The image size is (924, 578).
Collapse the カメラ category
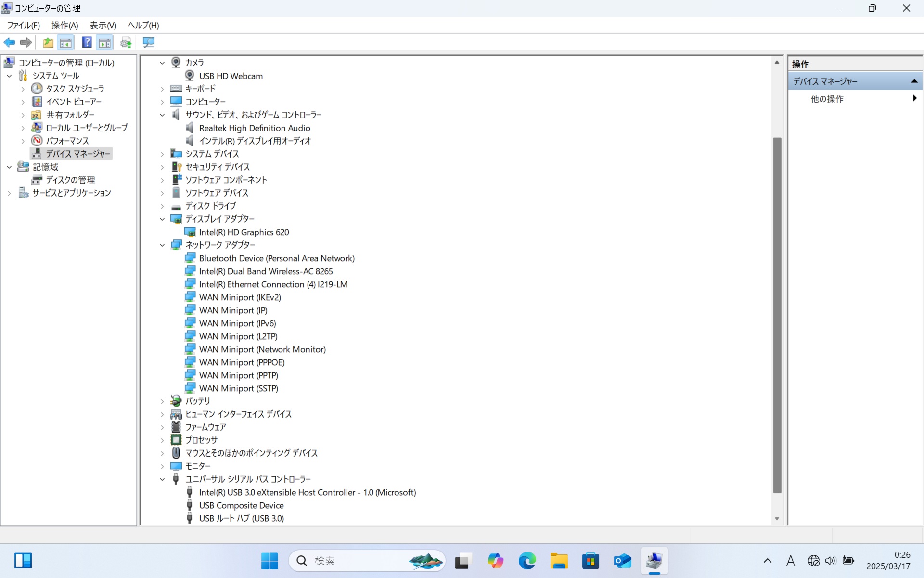pos(162,63)
